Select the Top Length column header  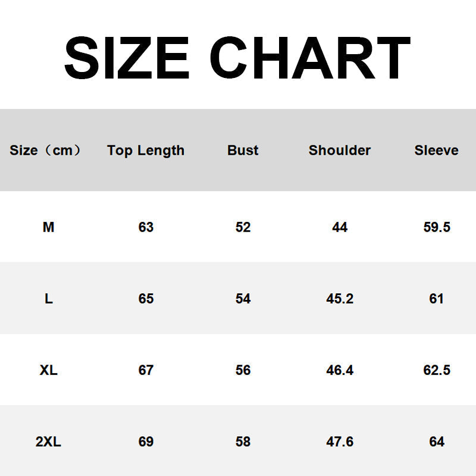pyautogui.click(x=146, y=151)
